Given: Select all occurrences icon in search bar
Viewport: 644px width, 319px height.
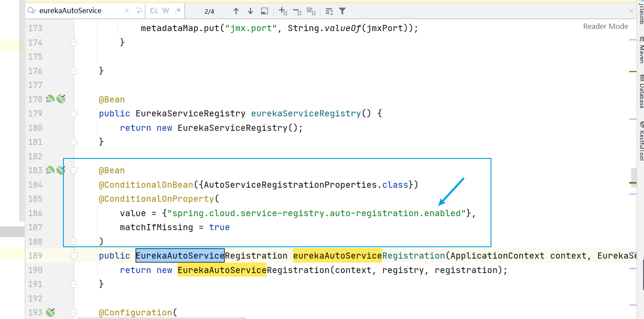Looking at the screenshot, I should (311, 11).
